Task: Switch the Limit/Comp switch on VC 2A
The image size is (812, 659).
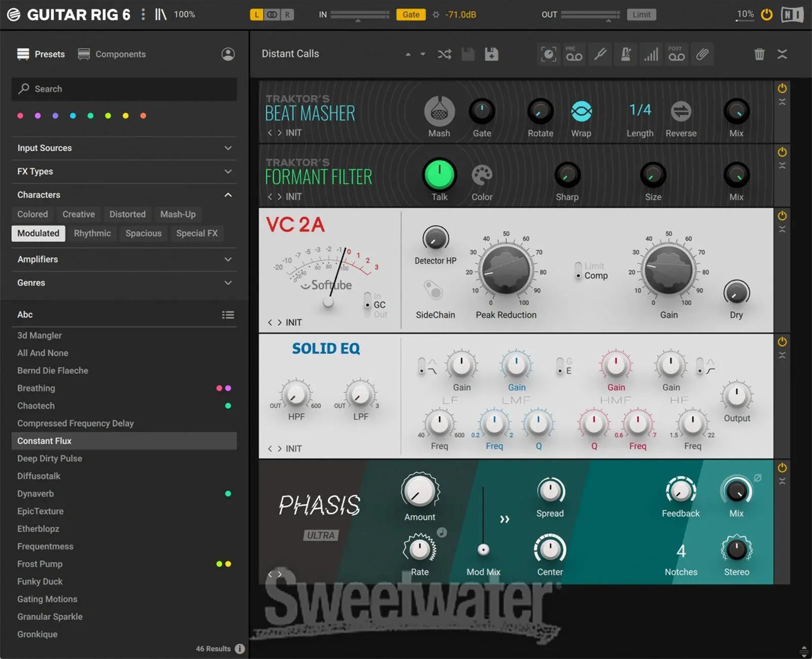Action: click(578, 271)
